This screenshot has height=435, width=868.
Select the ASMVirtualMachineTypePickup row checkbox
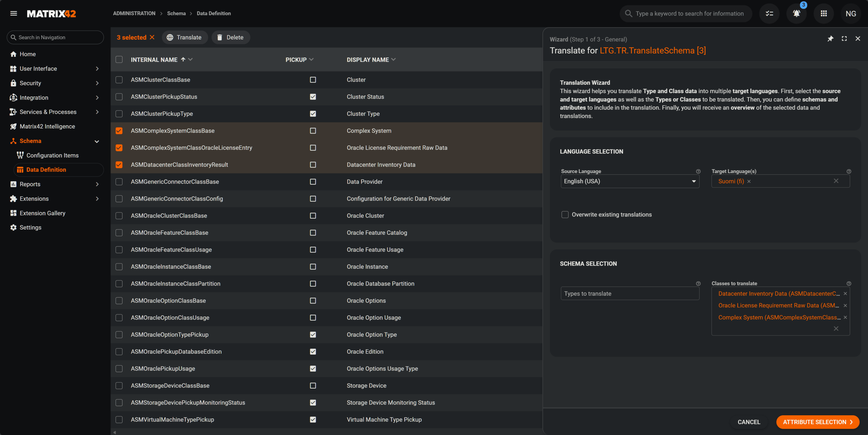(119, 419)
